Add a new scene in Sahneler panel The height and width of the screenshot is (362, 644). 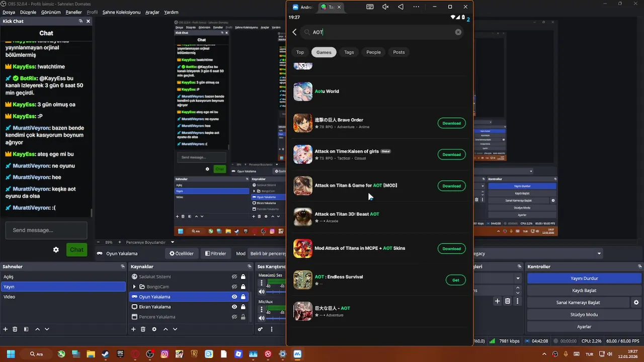click(6, 329)
